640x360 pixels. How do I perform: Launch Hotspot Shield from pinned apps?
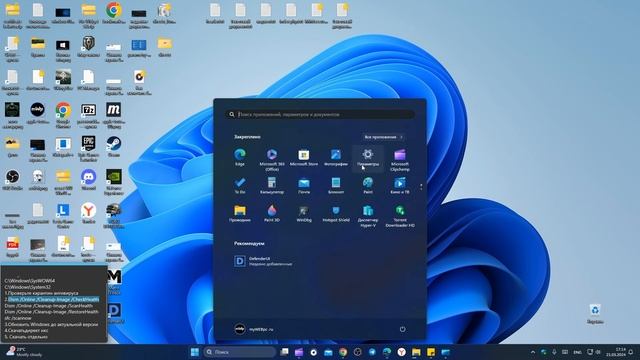(x=336, y=213)
